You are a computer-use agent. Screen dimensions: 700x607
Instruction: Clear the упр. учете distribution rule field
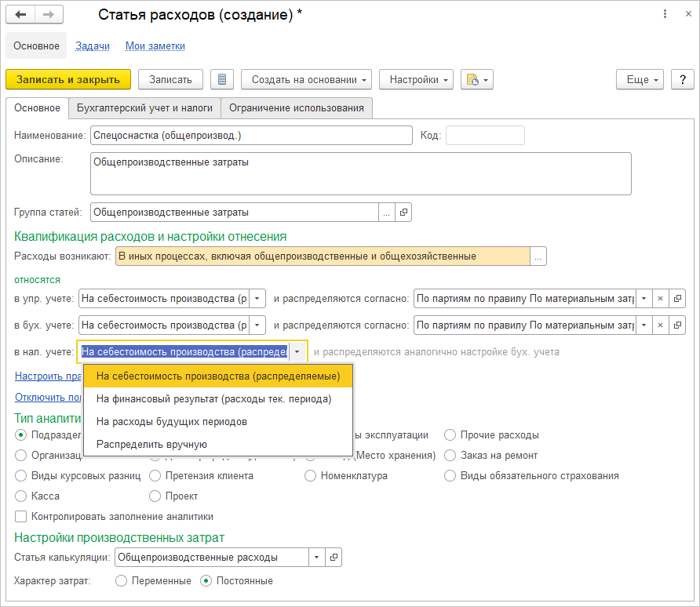pyautogui.click(x=661, y=299)
